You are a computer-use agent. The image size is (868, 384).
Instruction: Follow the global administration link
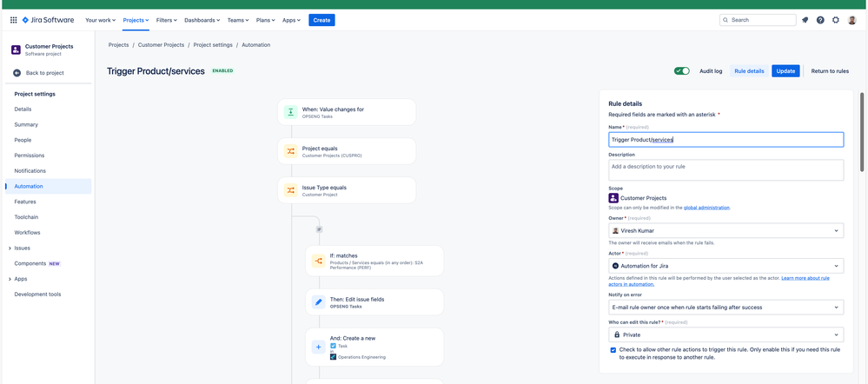pyautogui.click(x=706, y=208)
